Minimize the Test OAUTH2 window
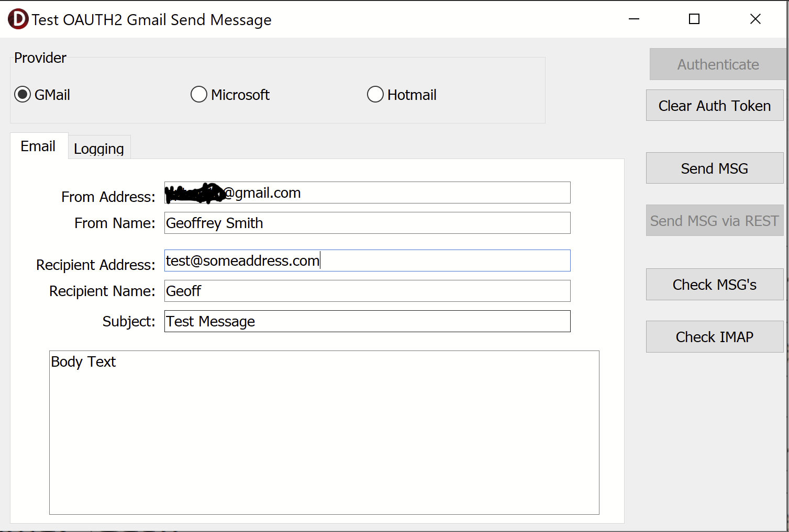789x532 pixels. (634, 19)
